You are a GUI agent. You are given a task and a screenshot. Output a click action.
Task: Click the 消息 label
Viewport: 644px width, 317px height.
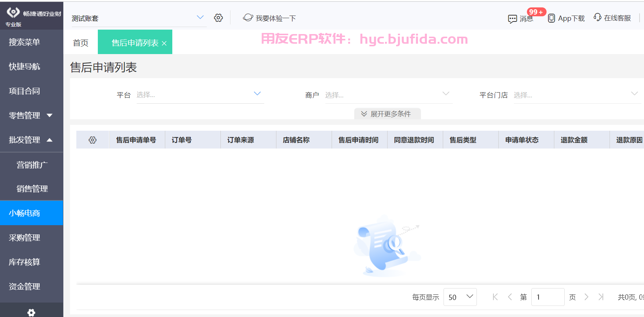[x=526, y=19]
